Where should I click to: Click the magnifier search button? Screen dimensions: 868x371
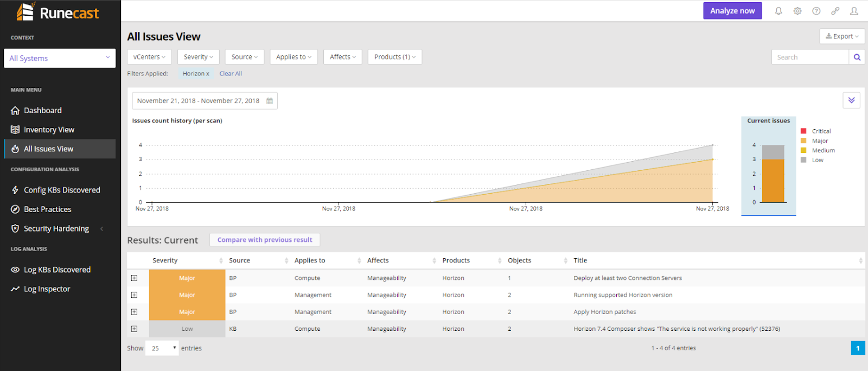click(857, 57)
